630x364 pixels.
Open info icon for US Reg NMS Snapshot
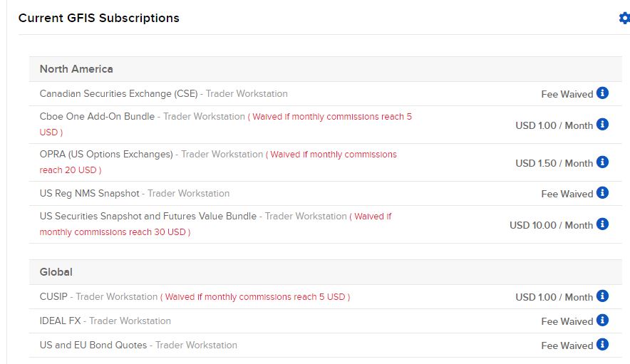[x=602, y=192]
